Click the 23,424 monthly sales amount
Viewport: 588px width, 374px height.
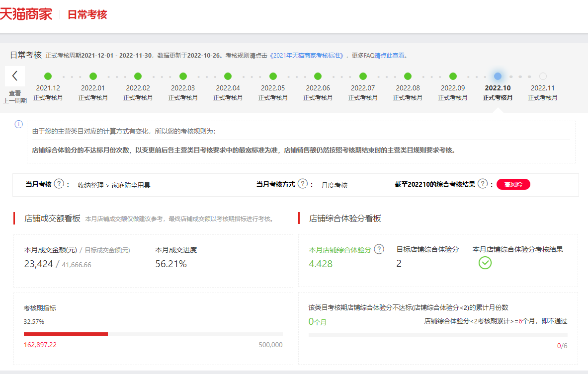click(x=38, y=264)
